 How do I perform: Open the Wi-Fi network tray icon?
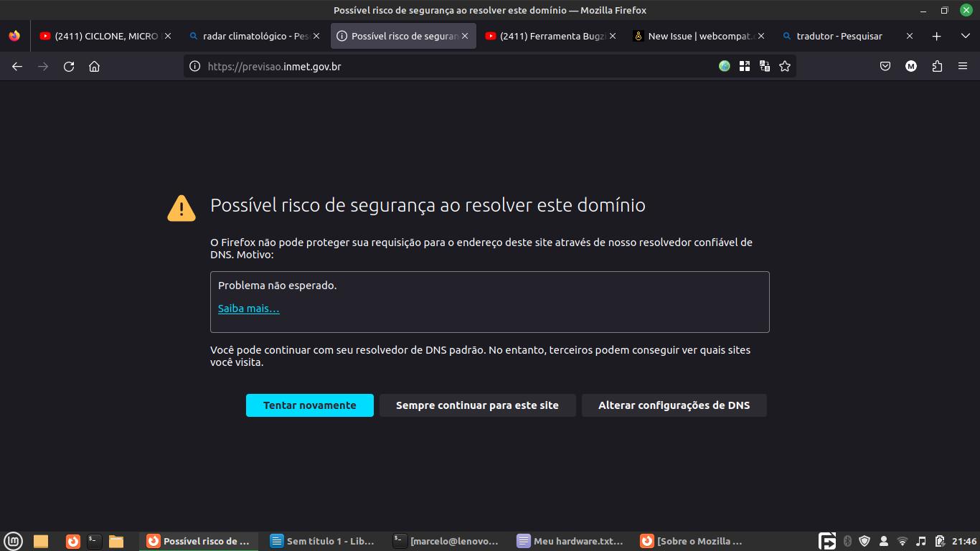click(x=903, y=541)
